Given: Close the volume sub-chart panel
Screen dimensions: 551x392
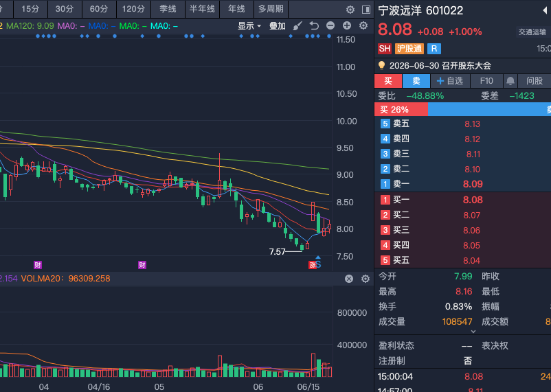Looking at the screenshot, I should coord(349,279).
